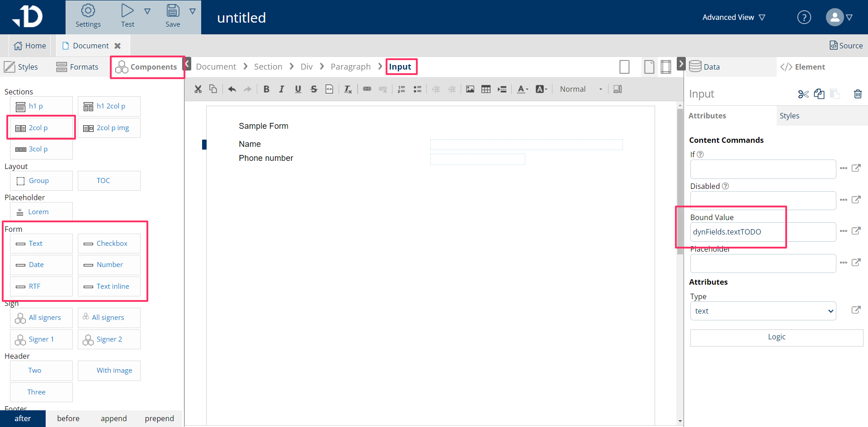The height and width of the screenshot is (427, 868).
Task: Toggle bulleted list
Action: coord(417,89)
